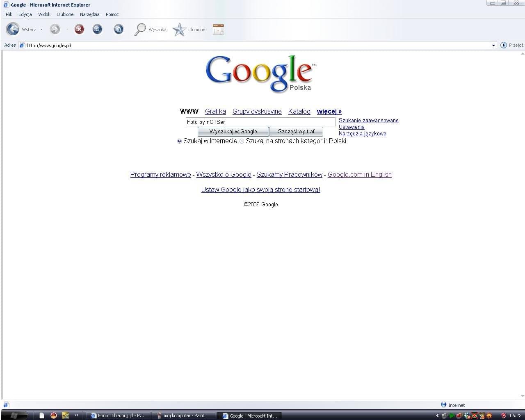Viewport: 525px width, 420px height.
Task: Open the Plik menu
Action: click(9, 14)
